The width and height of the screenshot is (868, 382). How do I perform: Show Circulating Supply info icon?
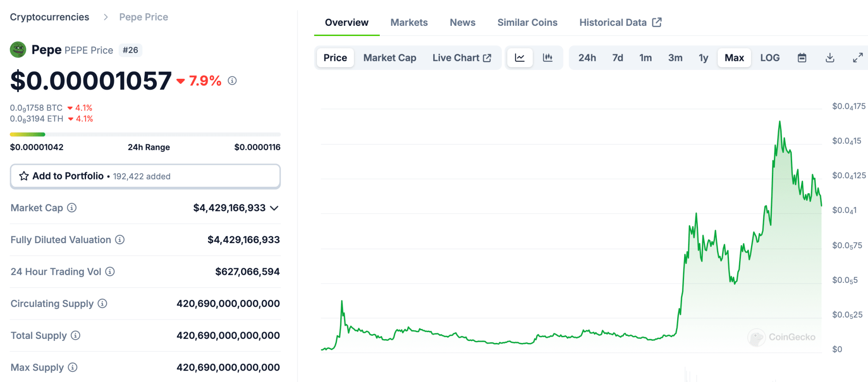103,304
